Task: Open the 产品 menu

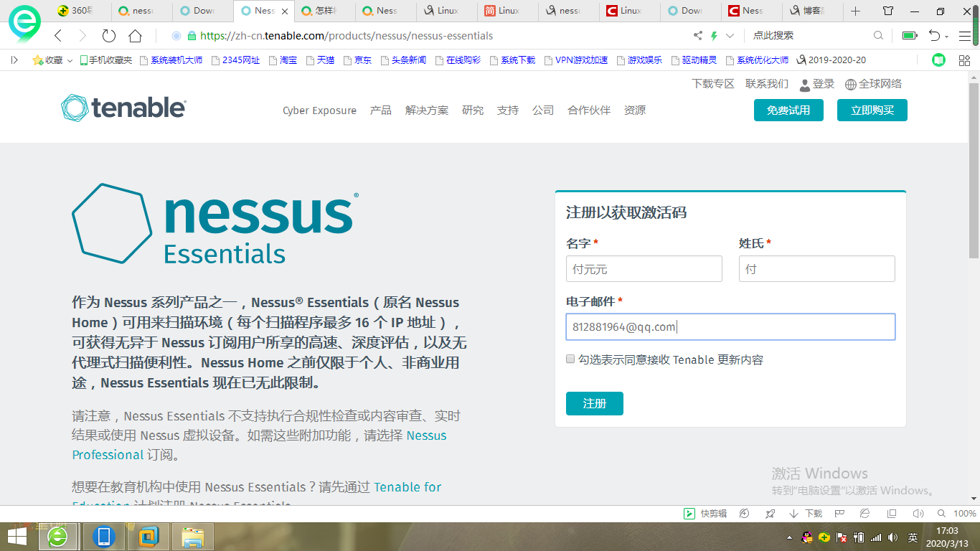Action: click(x=381, y=110)
